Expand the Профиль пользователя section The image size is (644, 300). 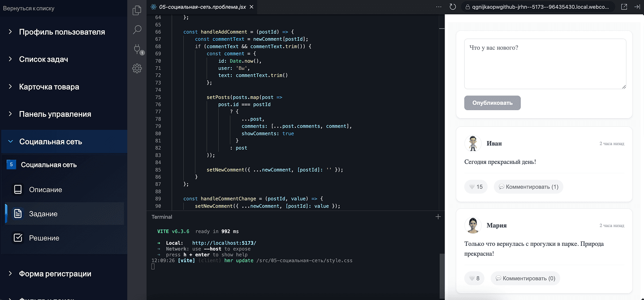[x=62, y=32]
